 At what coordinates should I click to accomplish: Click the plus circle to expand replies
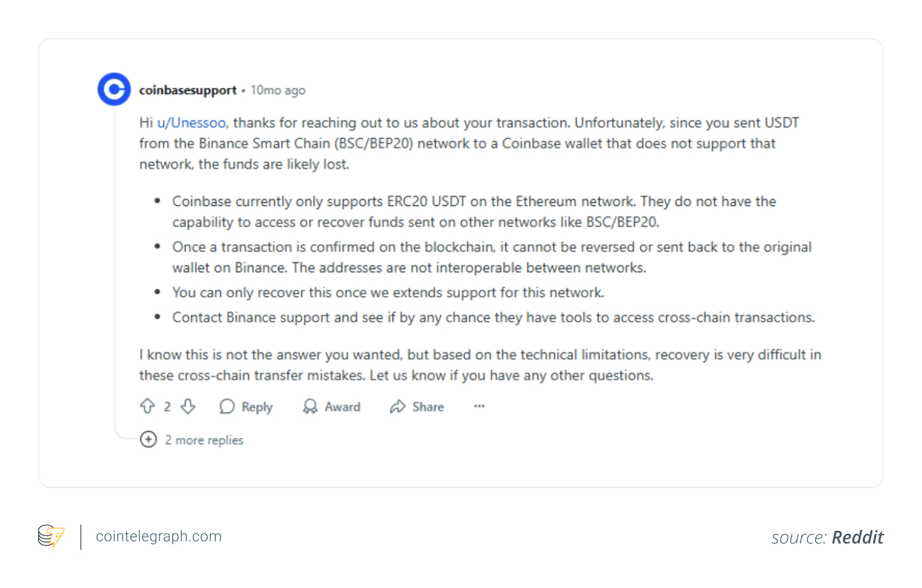click(x=148, y=439)
